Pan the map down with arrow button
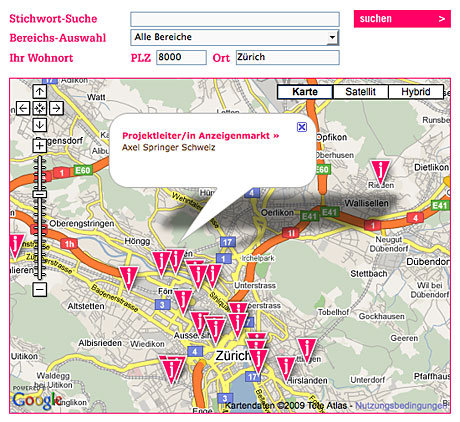The height and width of the screenshot is (422, 460). click(x=40, y=125)
